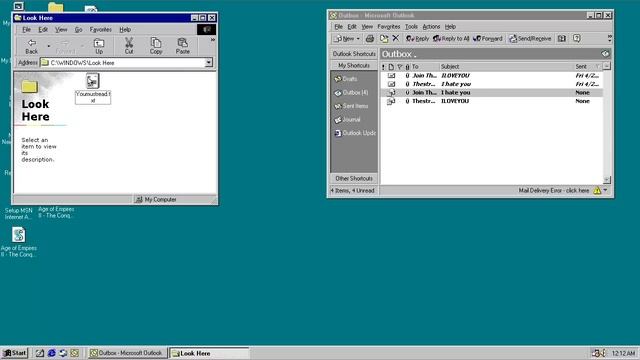Image resolution: width=640 pixels, height=360 pixels.
Task: Click the Office Assistant help icon
Action: [576, 38]
